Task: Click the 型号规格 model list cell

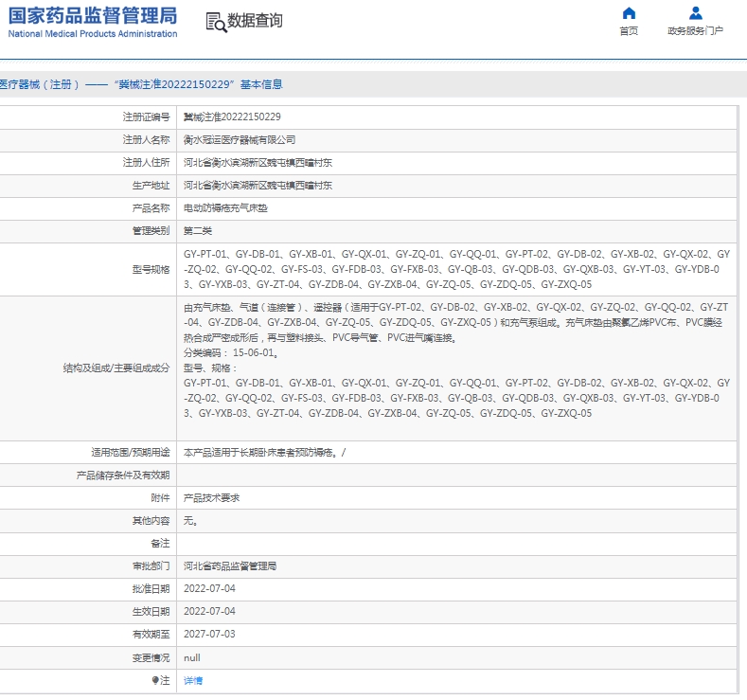Action: point(456,269)
